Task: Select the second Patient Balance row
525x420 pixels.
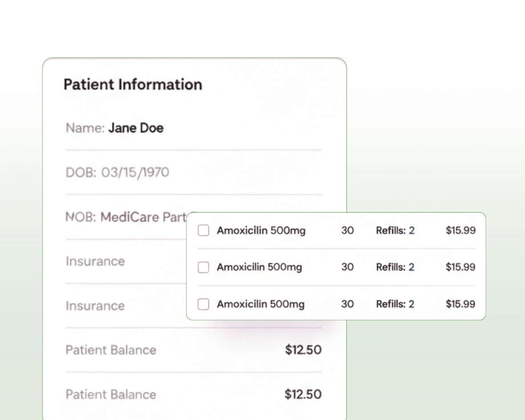Action: pos(111,394)
